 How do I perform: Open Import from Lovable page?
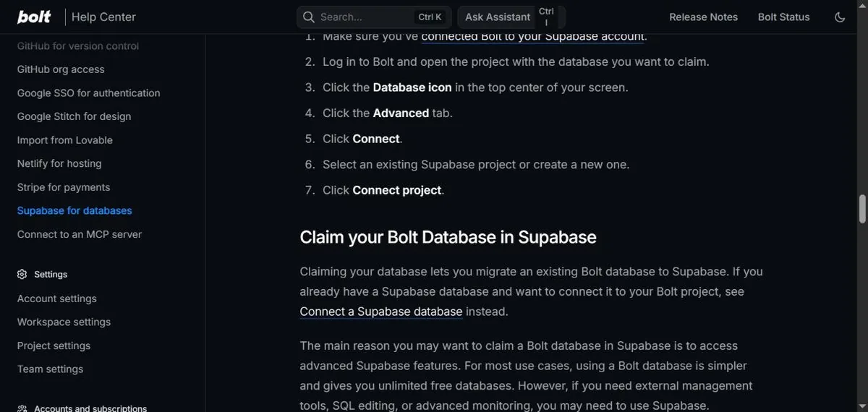pyautogui.click(x=65, y=140)
